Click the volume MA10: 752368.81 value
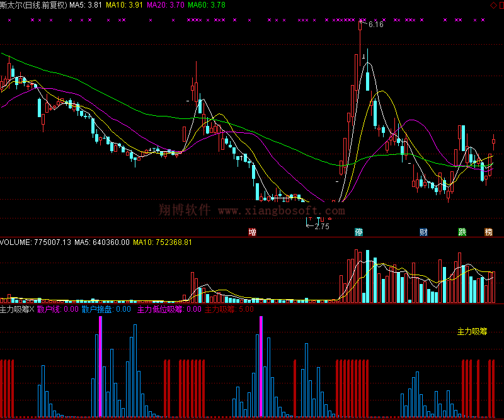The width and height of the screenshot is (504, 420). click(163, 242)
